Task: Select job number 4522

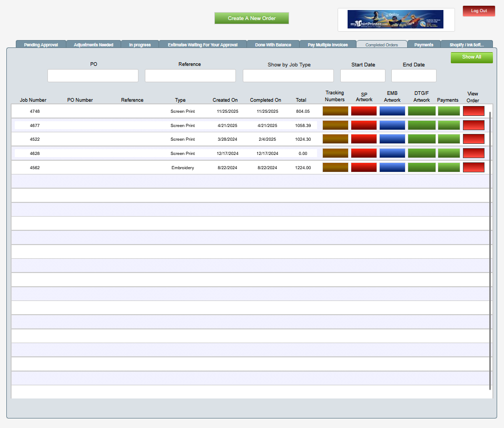Action: click(35, 139)
